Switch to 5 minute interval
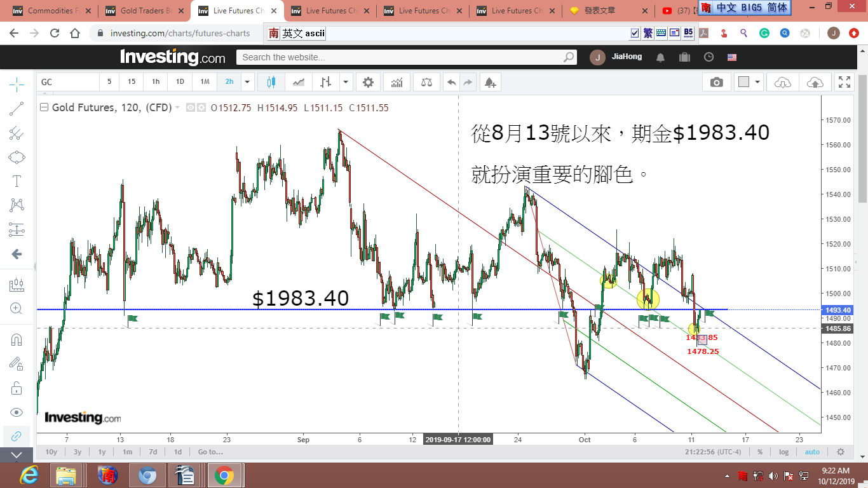This screenshot has width=868, height=488. coord(109,82)
